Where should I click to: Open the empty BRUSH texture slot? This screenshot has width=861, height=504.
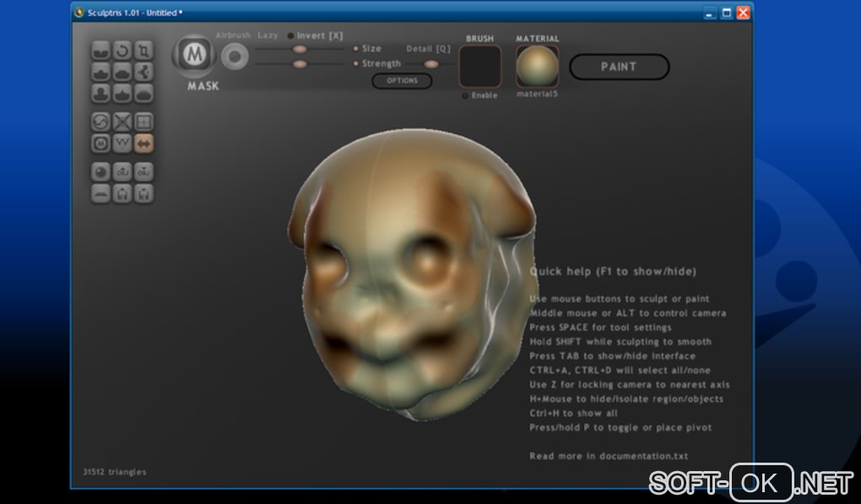click(480, 67)
